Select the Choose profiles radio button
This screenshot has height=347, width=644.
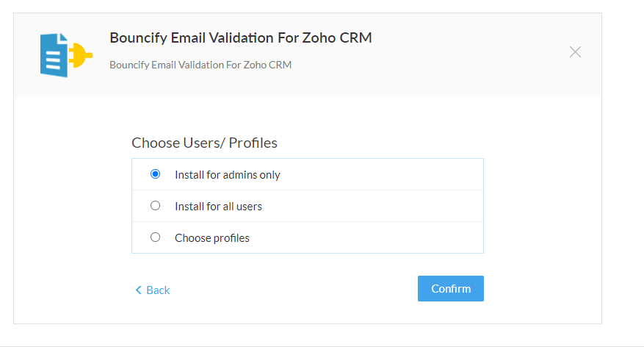[x=155, y=237]
